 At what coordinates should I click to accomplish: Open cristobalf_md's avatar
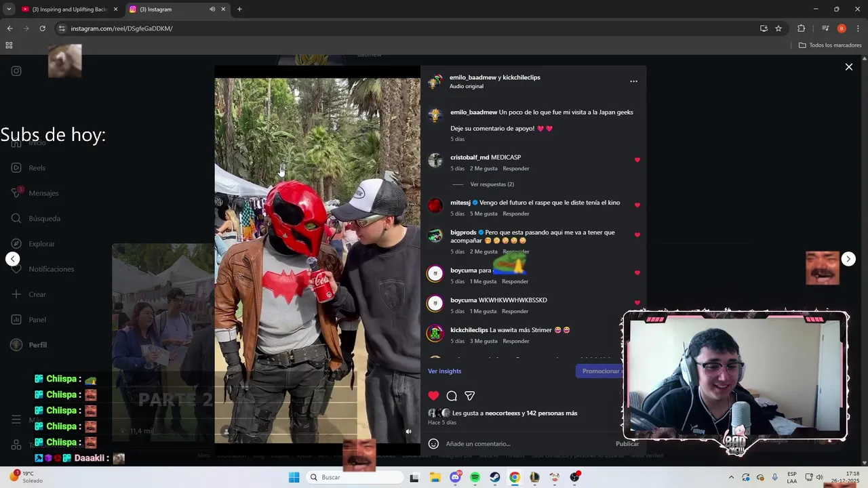[x=435, y=161]
